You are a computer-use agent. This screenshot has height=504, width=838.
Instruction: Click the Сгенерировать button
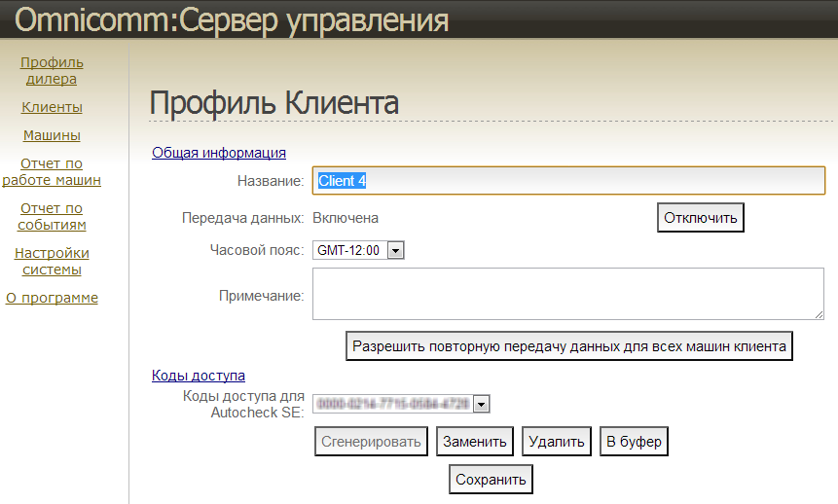coord(372,442)
